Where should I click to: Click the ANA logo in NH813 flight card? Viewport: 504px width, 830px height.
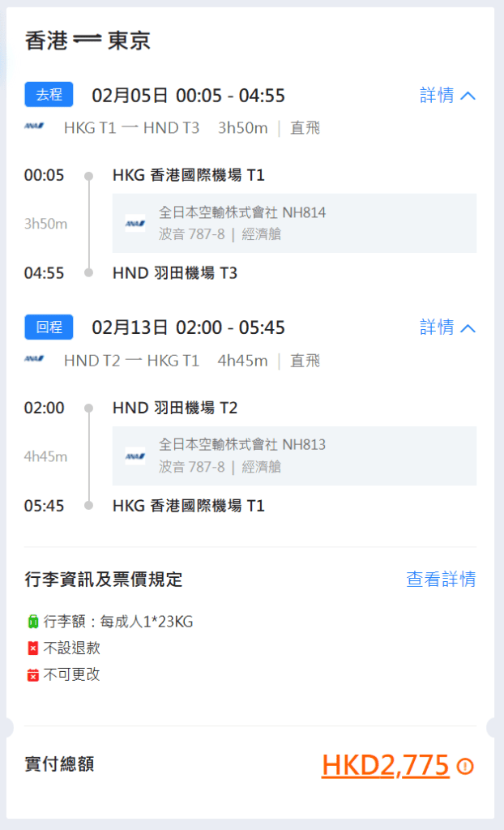(x=135, y=456)
